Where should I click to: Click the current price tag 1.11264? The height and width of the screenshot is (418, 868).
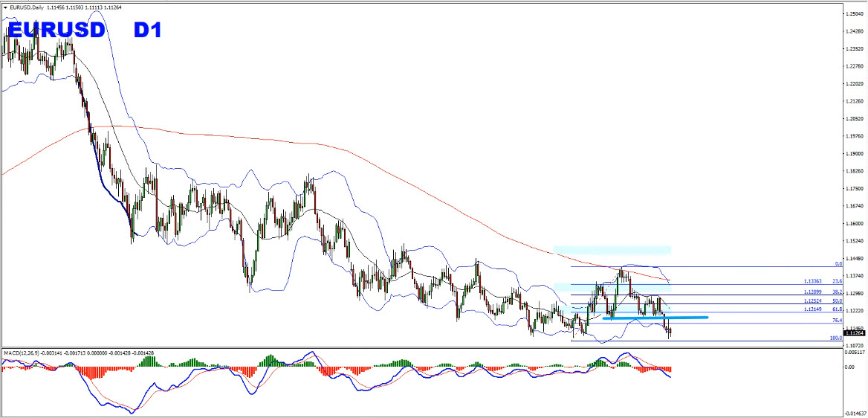tap(855, 332)
